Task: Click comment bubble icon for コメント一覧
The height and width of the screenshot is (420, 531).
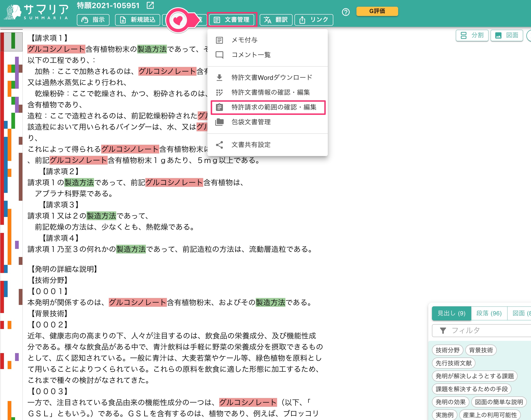Action: 219,55
